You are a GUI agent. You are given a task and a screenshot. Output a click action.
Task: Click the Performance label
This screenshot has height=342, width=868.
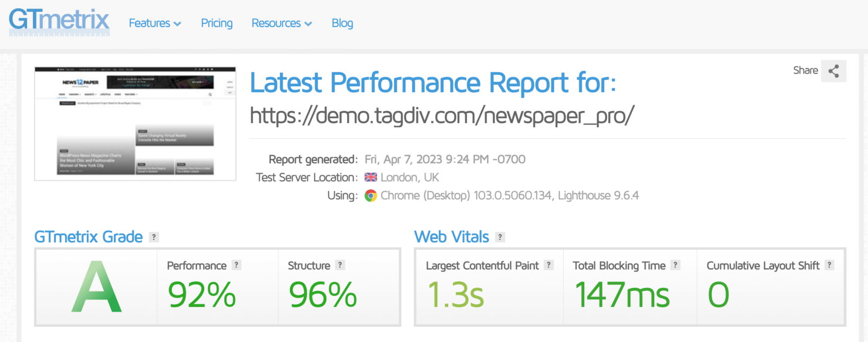196,266
